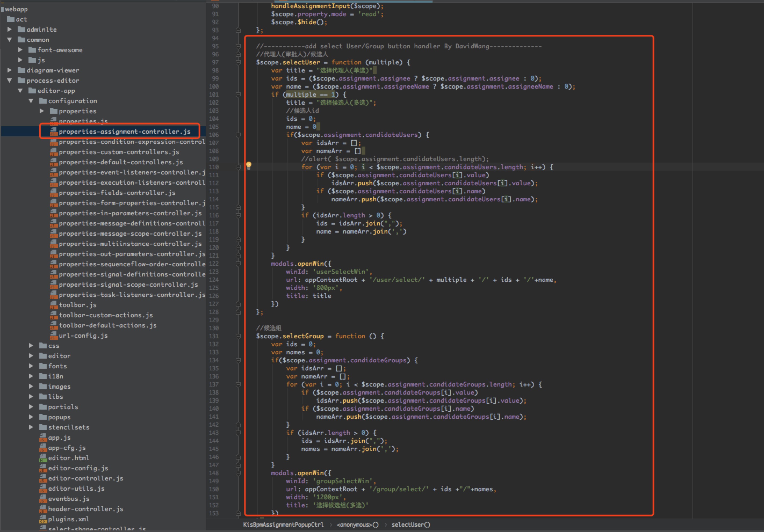Viewport: 764px width, 532px height.
Task: Click the JS file icon of toolbar.js
Action: pos(53,305)
